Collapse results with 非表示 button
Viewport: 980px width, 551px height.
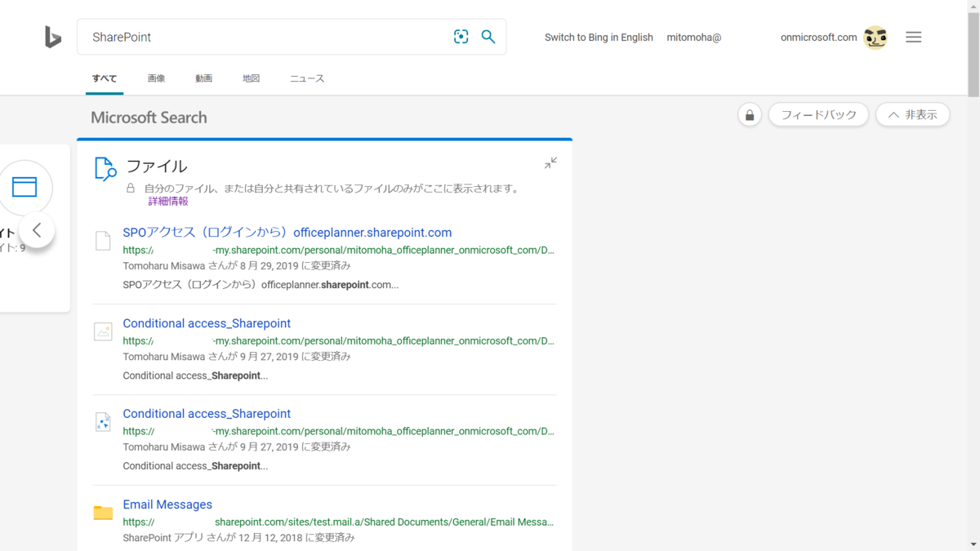point(913,115)
